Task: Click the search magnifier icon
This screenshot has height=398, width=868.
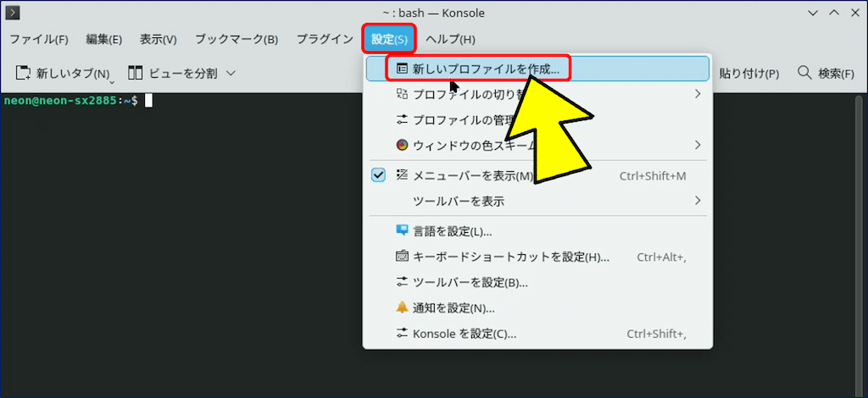Action: point(804,74)
